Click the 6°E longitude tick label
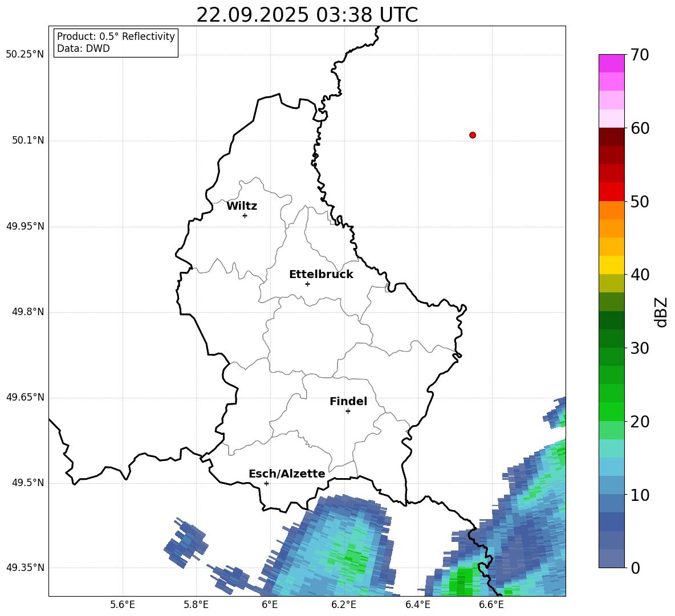 (x=270, y=605)
